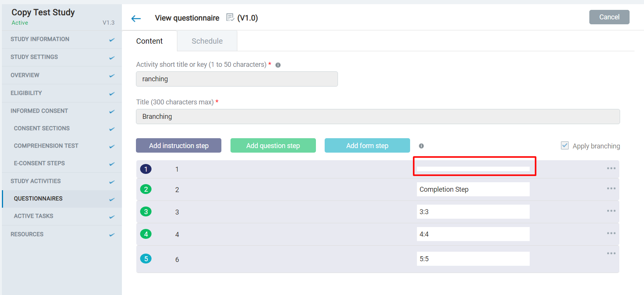This screenshot has width=644, height=295.
Task: Switch to the Schedule tab
Action: [x=207, y=41]
